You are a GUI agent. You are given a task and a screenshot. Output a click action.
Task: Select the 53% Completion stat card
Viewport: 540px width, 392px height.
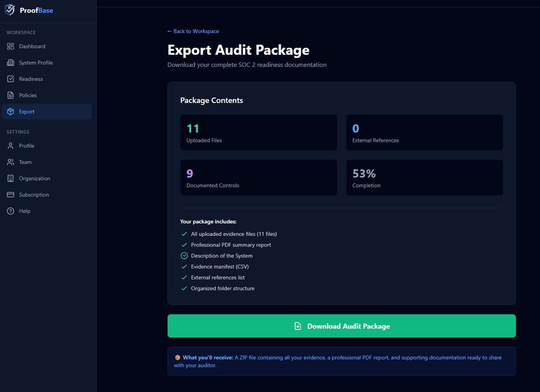click(x=424, y=177)
